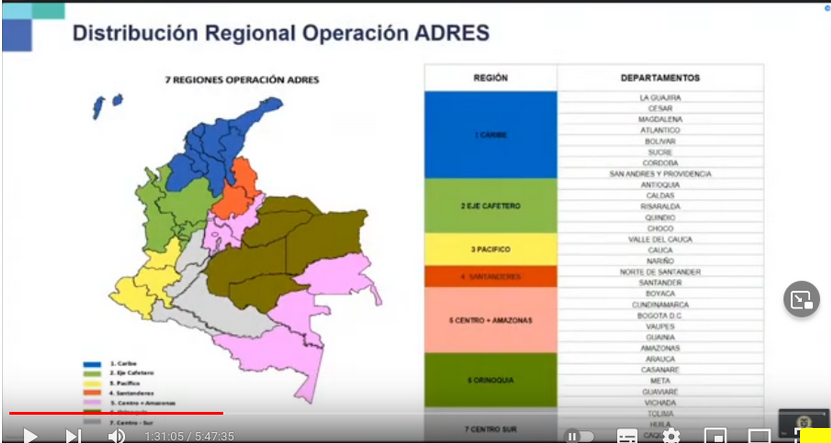Click the 'QUINDIO' department row
The image size is (831, 443).
tap(660, 217)
